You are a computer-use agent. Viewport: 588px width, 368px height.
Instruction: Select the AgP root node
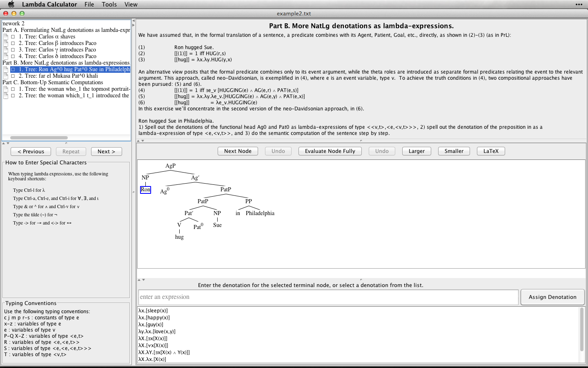click(170, 166)
